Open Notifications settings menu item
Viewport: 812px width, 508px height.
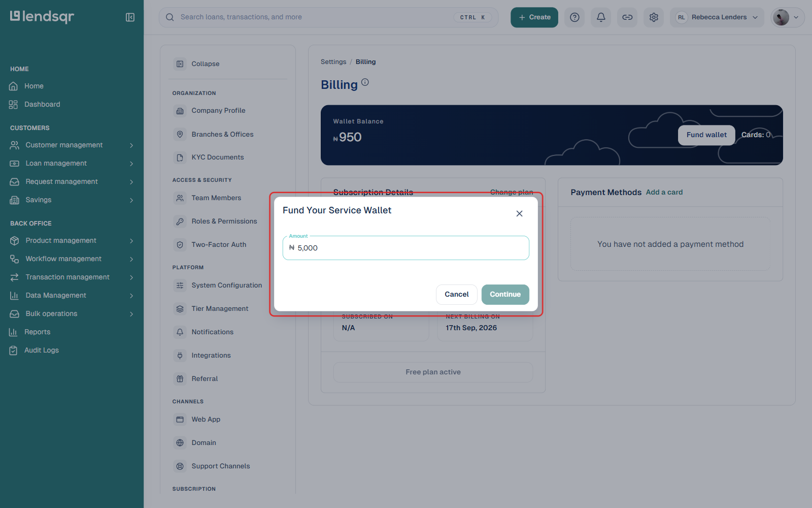pos(212,332)
